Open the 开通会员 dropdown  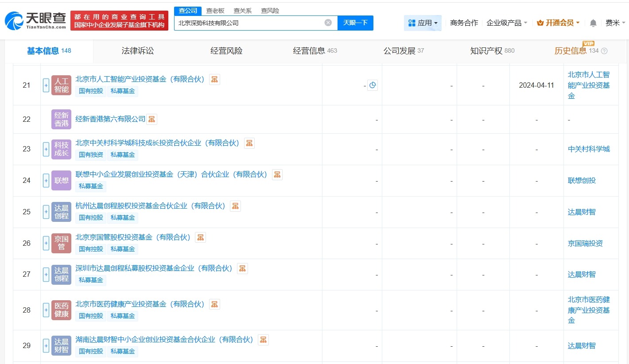click(x=557, y=23)
